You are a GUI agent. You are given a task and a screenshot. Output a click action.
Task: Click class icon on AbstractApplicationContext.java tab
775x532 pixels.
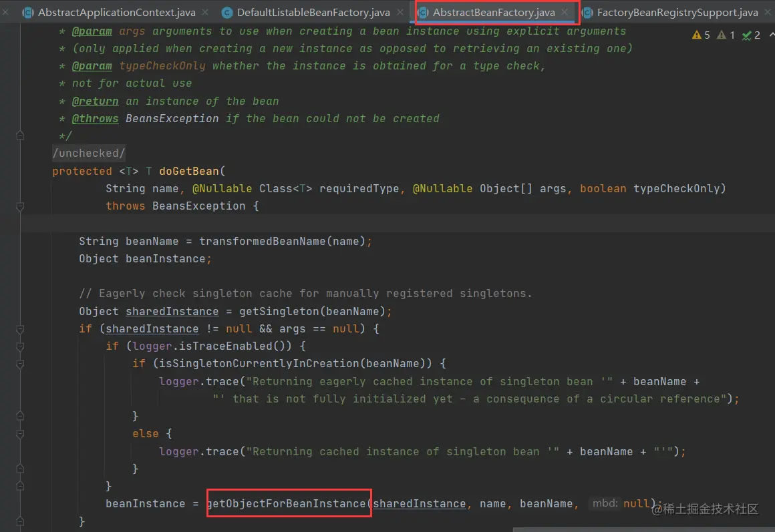point(28,13)
